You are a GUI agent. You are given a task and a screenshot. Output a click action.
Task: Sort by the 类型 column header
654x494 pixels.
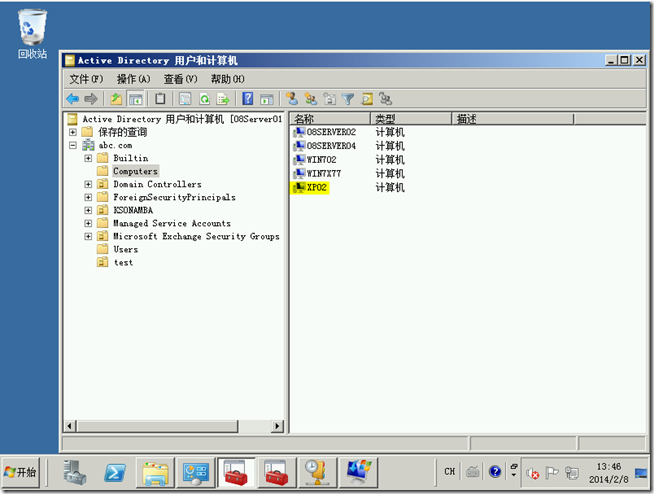point(411,119)
